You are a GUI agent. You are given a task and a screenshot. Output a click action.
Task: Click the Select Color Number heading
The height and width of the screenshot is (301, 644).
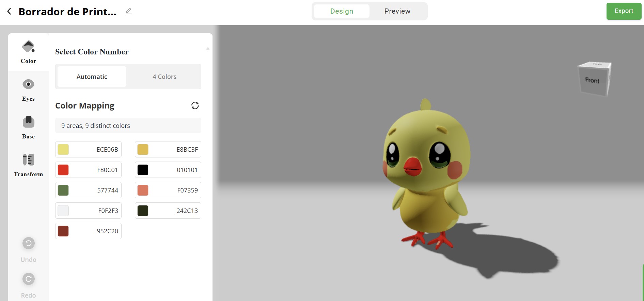(x=92, y=52)
